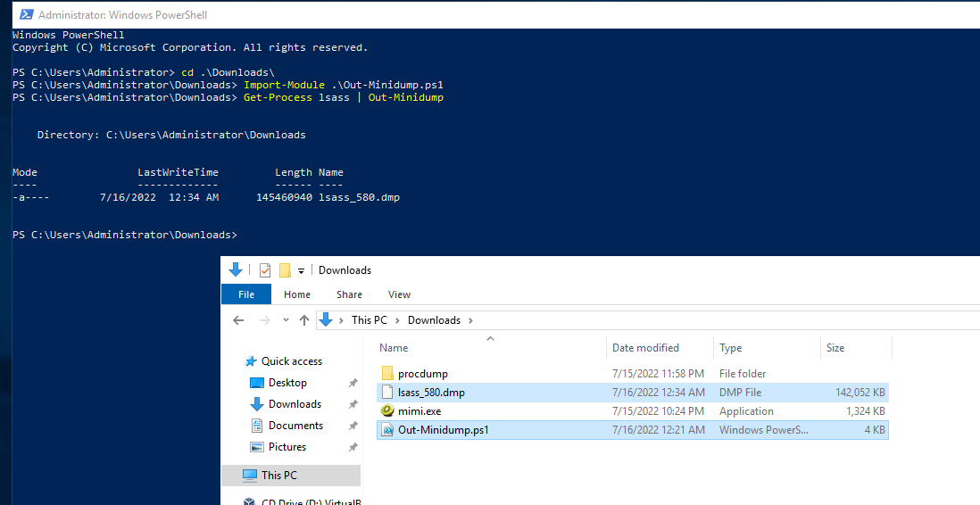Click the Quick access star icon

click(x=251, y=361)
